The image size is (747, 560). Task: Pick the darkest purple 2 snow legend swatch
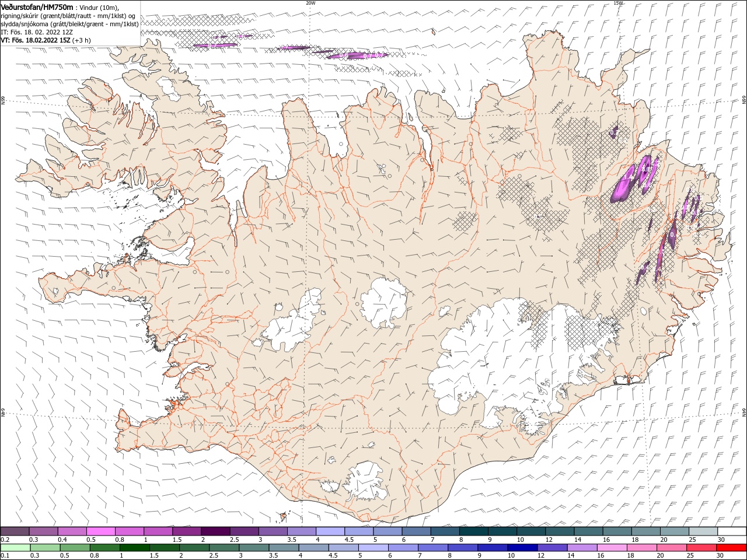(x=215, y=531)
